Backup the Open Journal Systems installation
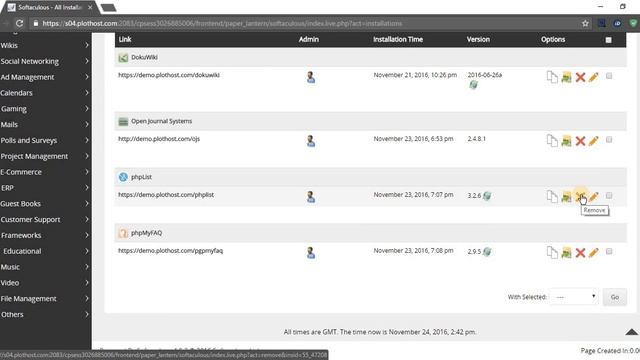The image size is (640, 360). 566,141
